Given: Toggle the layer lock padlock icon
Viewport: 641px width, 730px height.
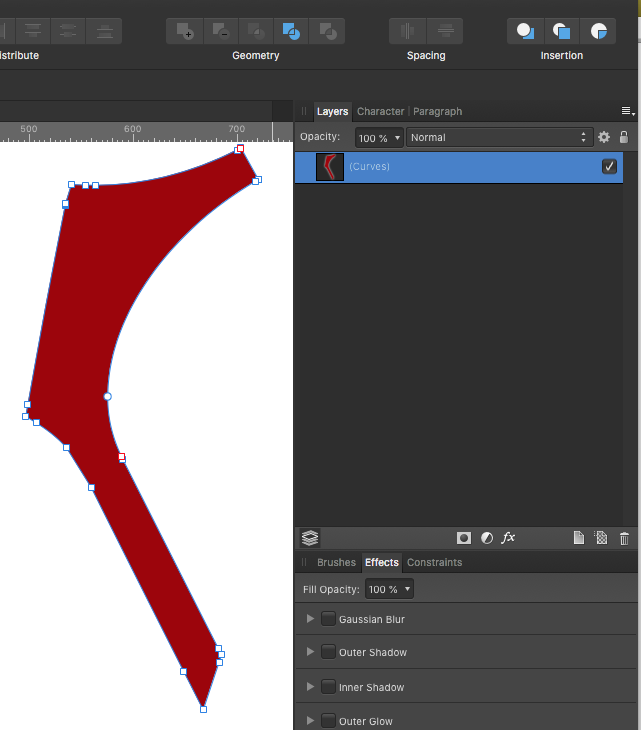Looking at the screenshot, I should [x=624, y=137].
